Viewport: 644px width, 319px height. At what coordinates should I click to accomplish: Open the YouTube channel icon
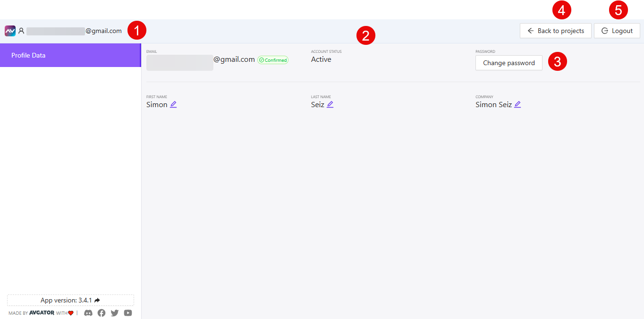(x=128, y=312)
